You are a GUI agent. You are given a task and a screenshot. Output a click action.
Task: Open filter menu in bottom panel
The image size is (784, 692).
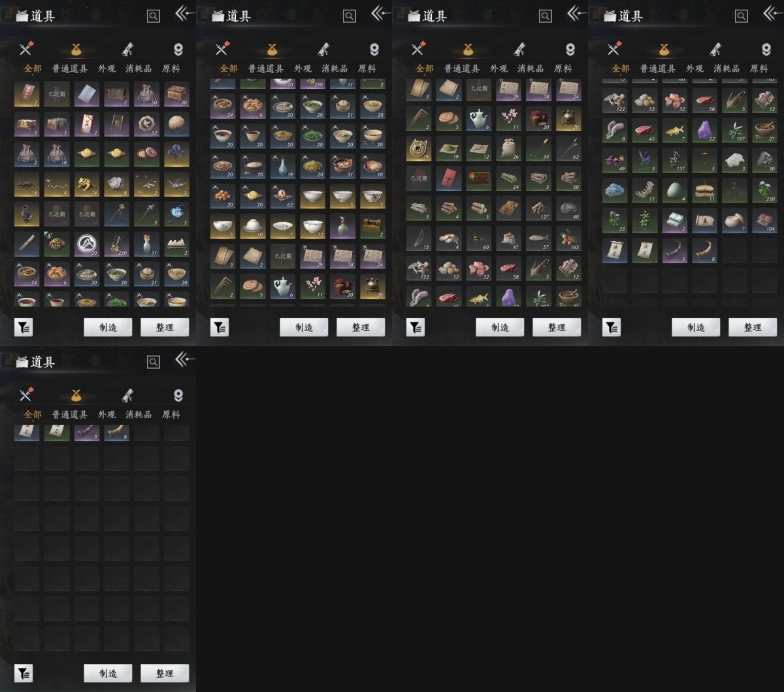24,673
